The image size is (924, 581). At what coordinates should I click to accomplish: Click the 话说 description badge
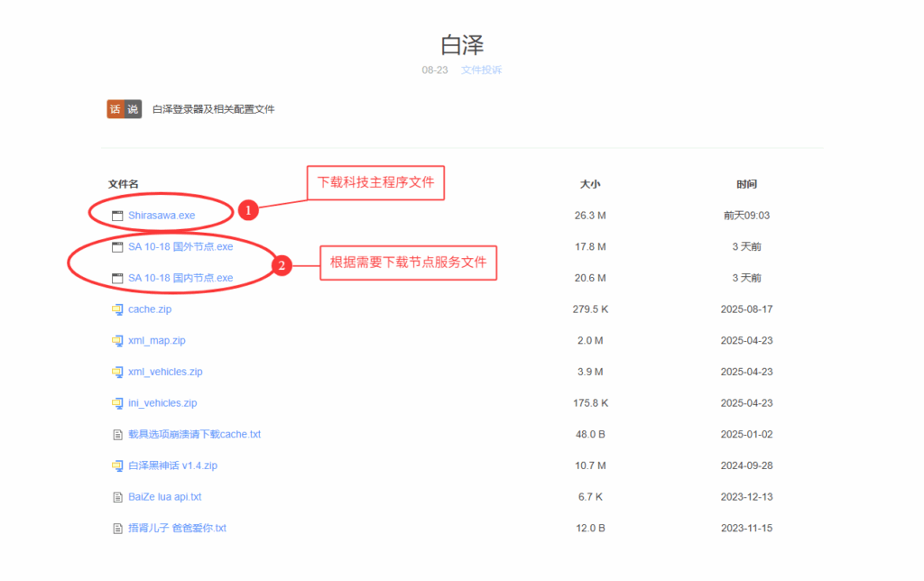coord(124,109)
